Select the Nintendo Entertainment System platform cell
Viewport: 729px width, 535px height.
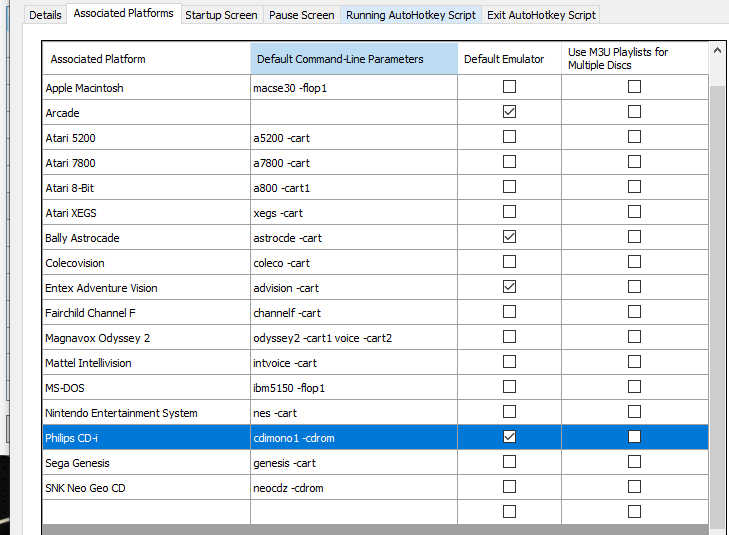tap(146, 413)
